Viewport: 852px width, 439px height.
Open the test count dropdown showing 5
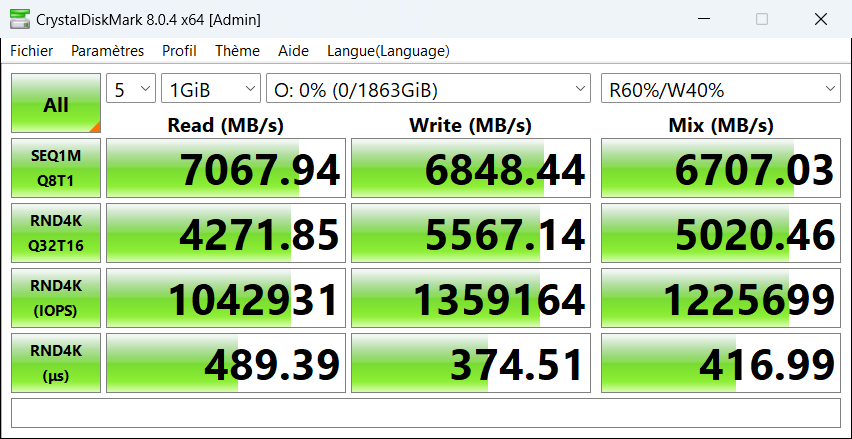(x=131, y=90)
